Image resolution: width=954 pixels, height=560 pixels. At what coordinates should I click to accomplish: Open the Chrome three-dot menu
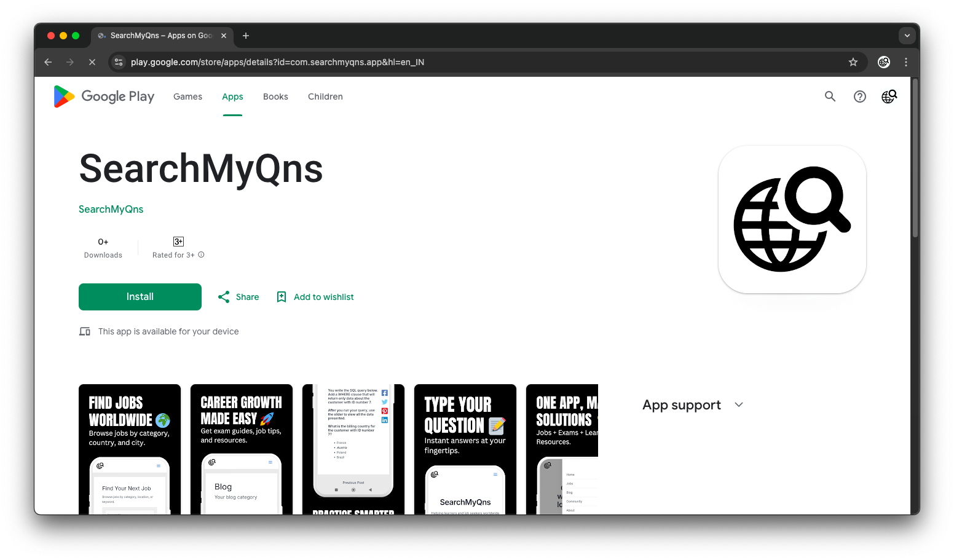click(906, 62)
